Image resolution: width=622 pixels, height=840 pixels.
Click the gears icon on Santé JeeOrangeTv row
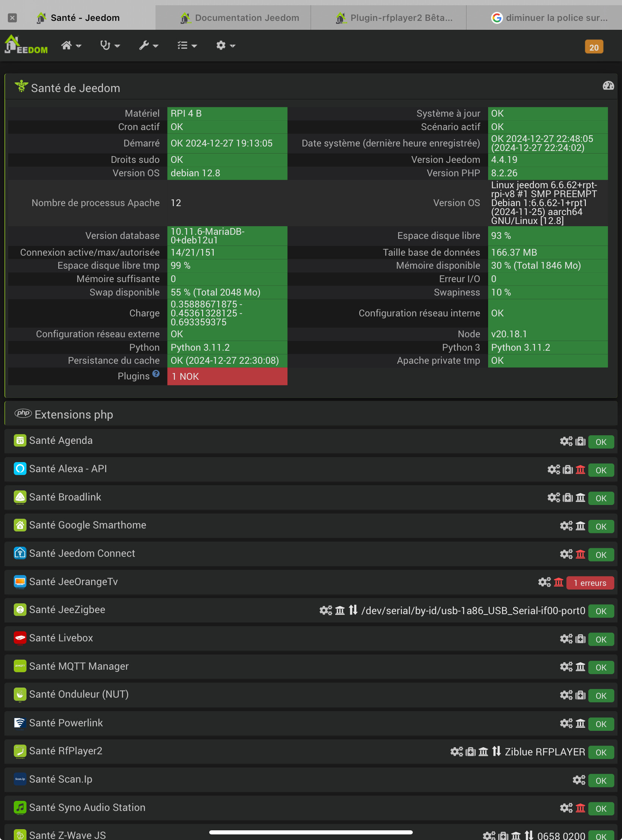(x=544, y=582)
